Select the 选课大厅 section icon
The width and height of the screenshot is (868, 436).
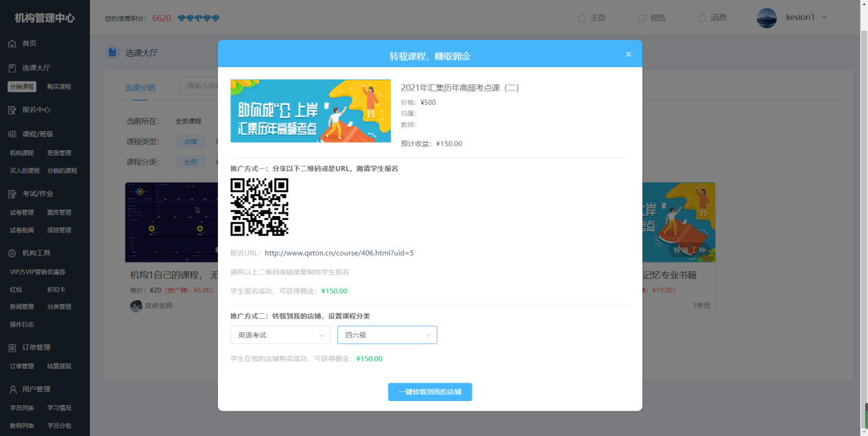point(11,66)
